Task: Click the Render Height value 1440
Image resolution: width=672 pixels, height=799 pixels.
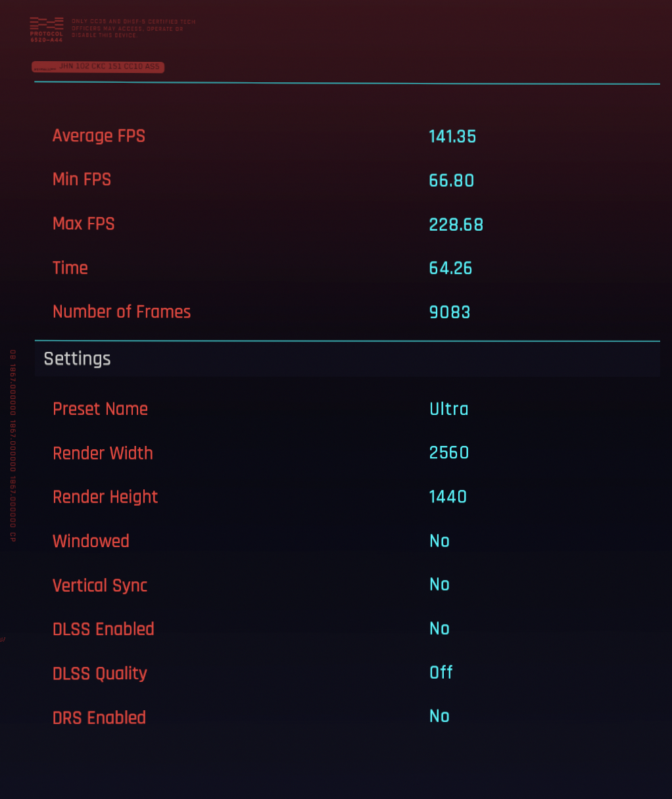Action: [x=448, y=497]
